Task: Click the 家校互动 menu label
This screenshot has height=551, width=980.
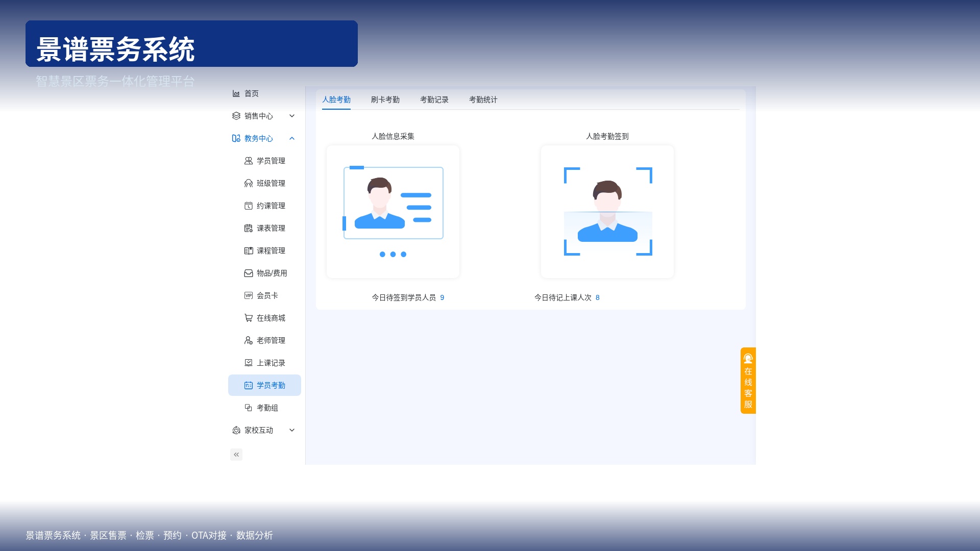Action: pyautogui.click(x=258, y=430)
